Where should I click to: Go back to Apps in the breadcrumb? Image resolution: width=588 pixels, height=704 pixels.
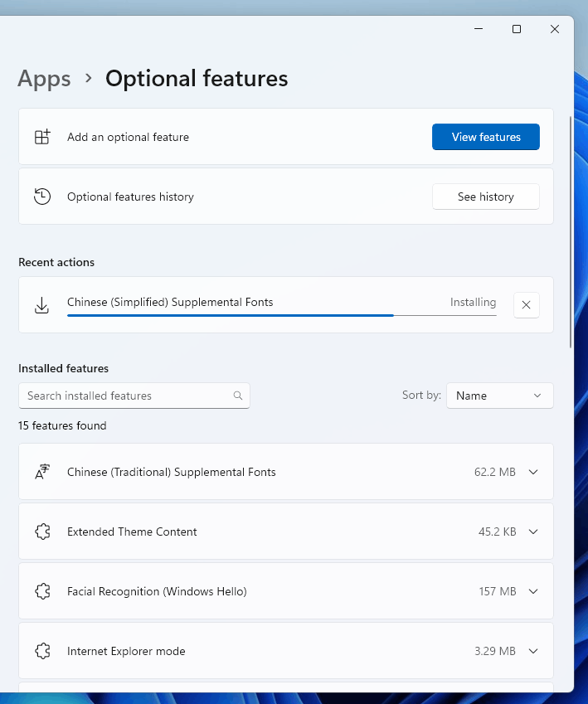44,79
